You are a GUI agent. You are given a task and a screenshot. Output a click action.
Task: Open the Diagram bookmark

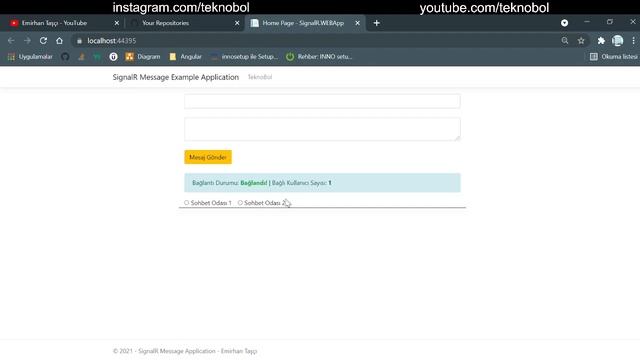[x=143, y=57]
